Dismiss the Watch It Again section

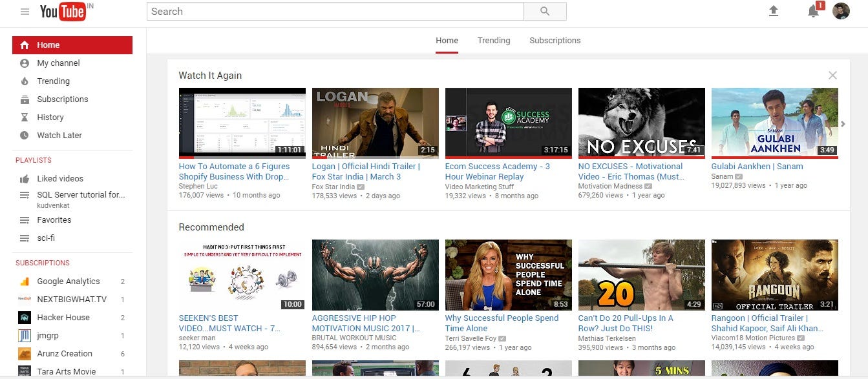pos(832,76)
